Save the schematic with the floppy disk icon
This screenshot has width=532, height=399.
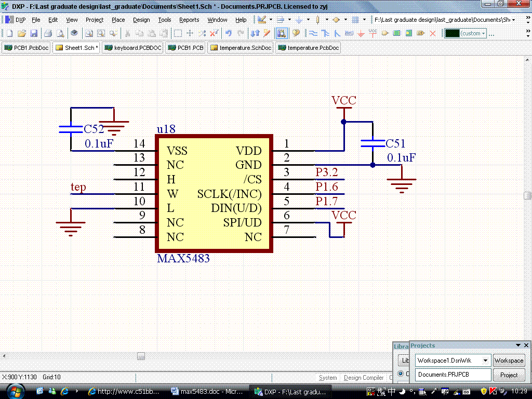34,33
